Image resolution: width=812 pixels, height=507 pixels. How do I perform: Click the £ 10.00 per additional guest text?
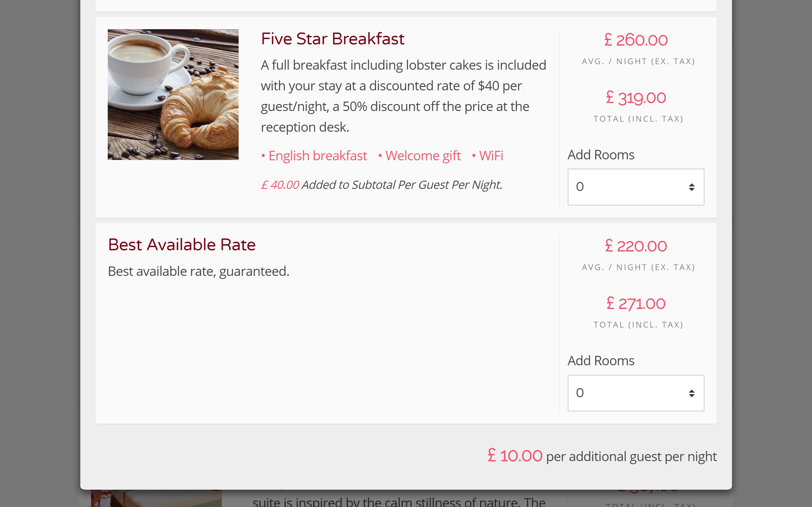(602, 456)
